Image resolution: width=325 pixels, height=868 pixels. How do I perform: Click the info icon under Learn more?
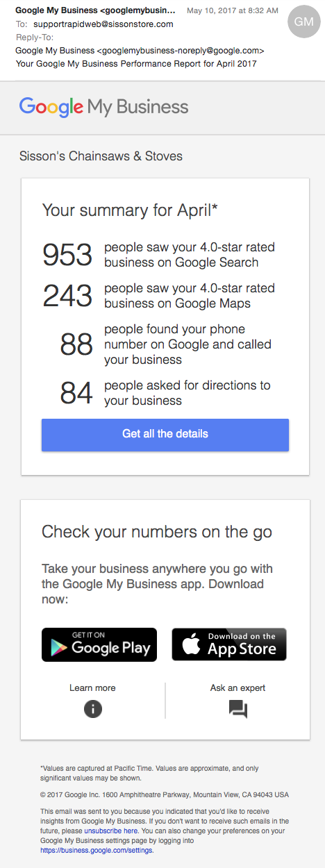tap(92, 708)
